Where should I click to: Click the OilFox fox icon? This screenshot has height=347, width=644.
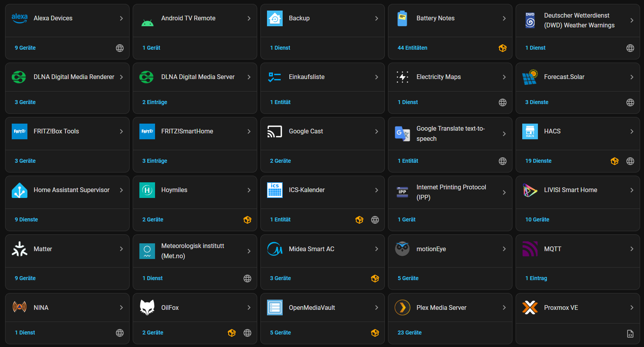[147, 307]
